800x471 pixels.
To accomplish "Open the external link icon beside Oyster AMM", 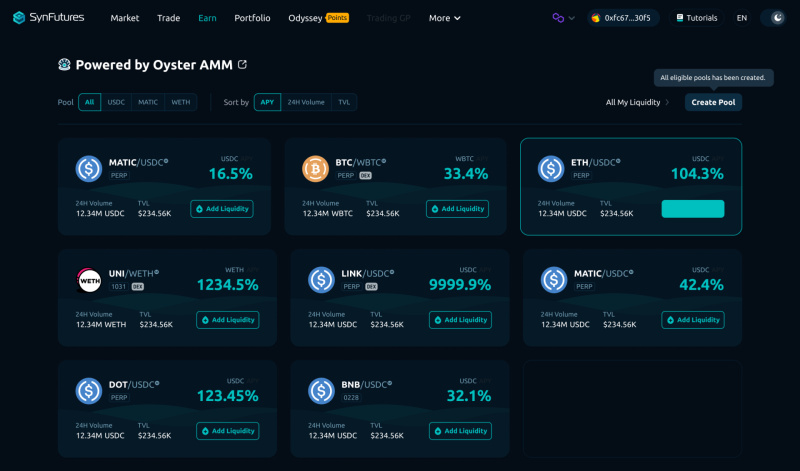I will coord(242,65).
